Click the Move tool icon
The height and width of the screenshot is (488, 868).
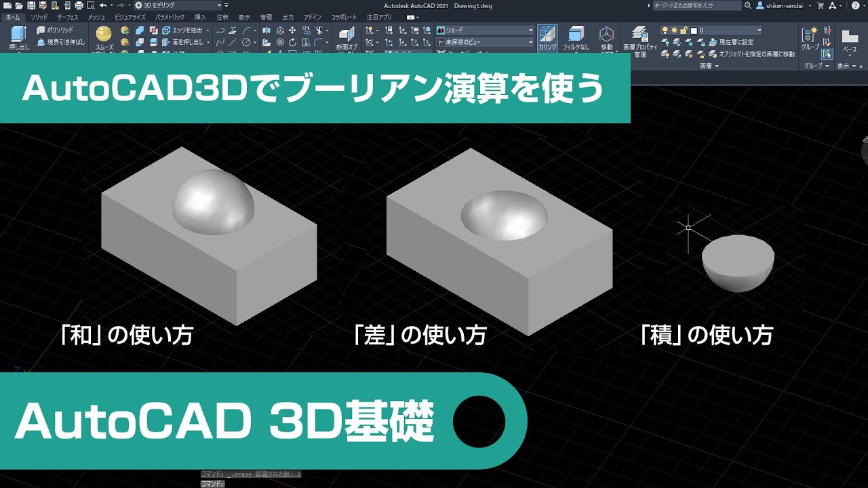tap(292, 30)
